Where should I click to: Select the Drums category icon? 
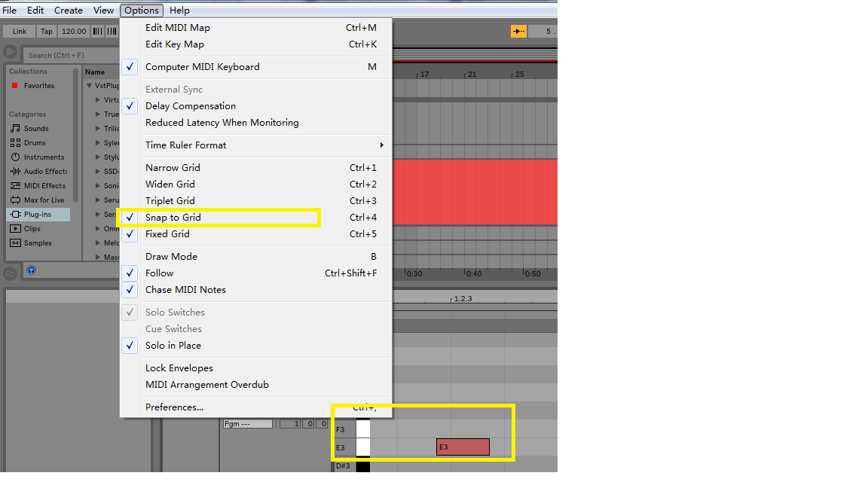(x=15, y=143)
